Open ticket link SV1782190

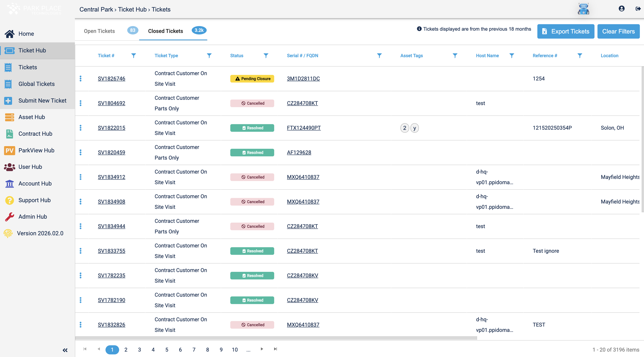(112, 300)
